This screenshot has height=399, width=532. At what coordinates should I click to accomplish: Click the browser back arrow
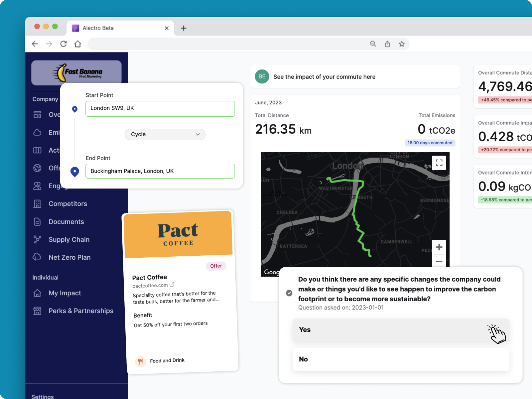click(35, 44)
